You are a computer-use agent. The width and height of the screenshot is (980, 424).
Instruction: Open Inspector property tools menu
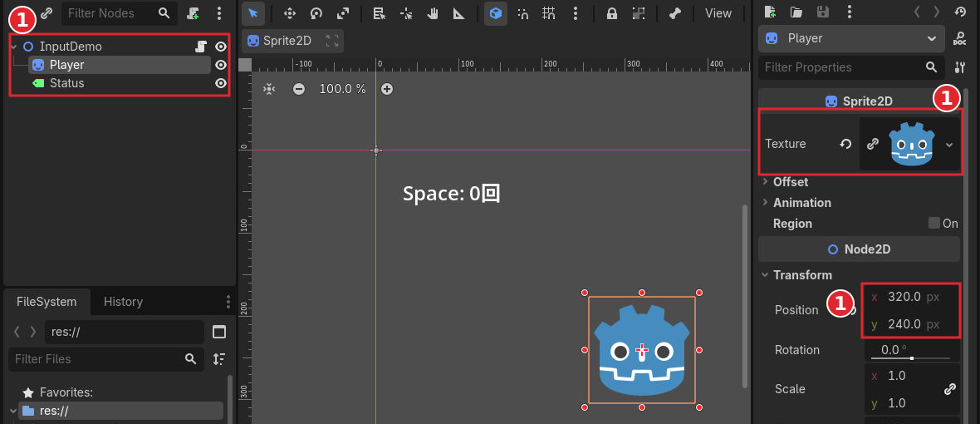(x=959, y=67)
